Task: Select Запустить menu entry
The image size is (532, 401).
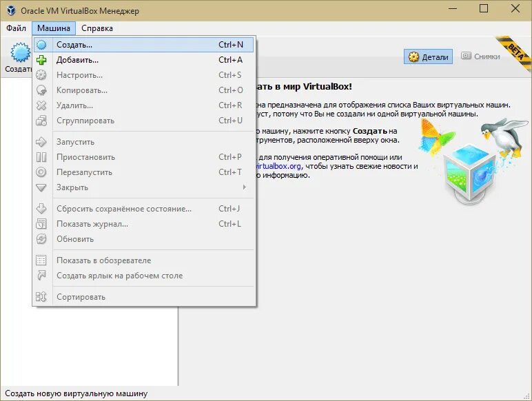Action: (x=144, y=142)
